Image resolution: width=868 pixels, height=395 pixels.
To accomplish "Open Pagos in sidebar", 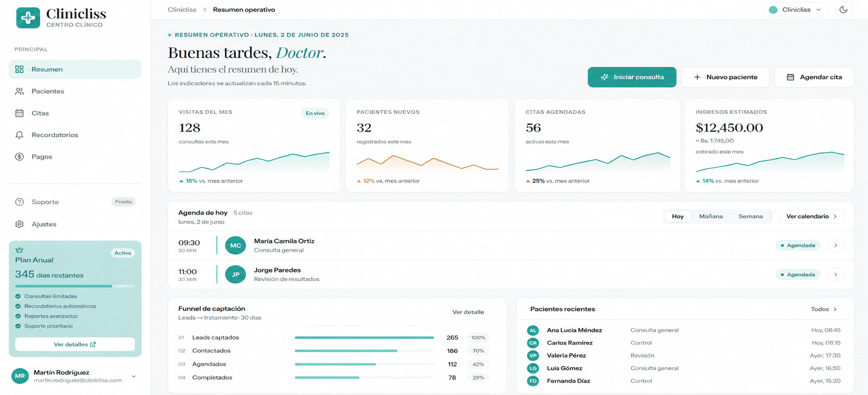I will coord(75,157).
